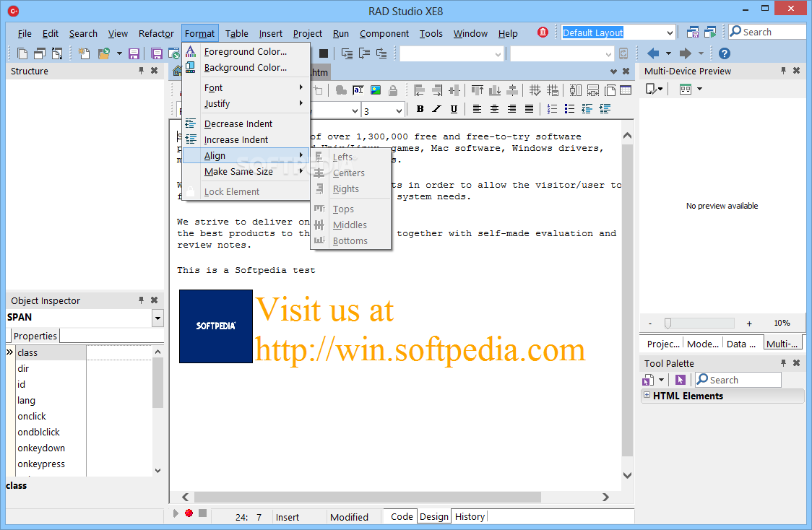This screenshot has width=812, height=530.
Task: Click the Tool Palette search field
Action: pyautogui.click(x=738, y=380)
